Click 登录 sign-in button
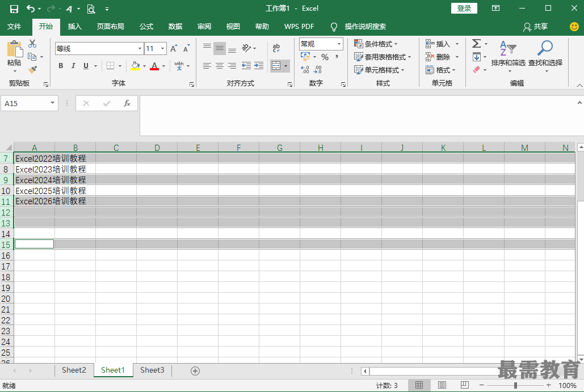Viewport: 584px width, 392px height. coord(464,8)
